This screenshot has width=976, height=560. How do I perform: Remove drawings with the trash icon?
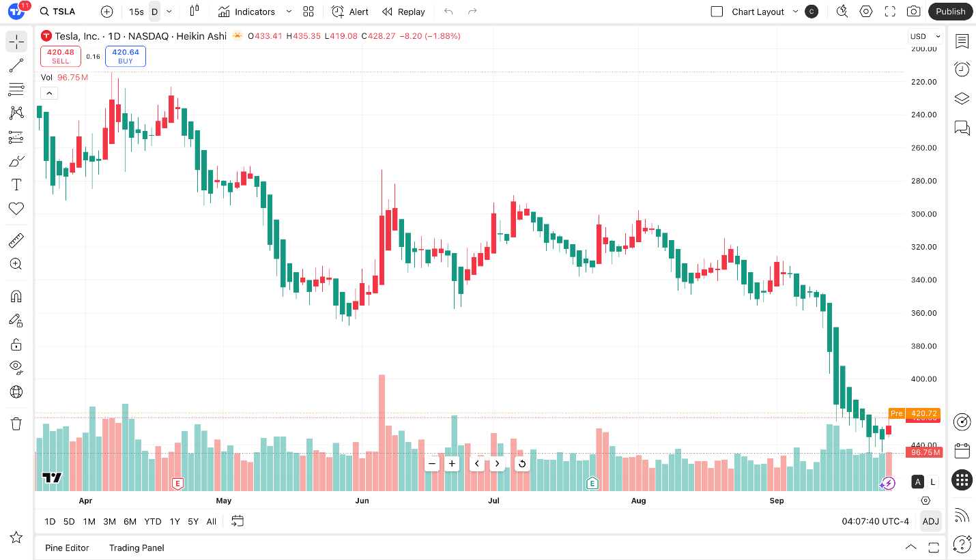pos(16,424)
